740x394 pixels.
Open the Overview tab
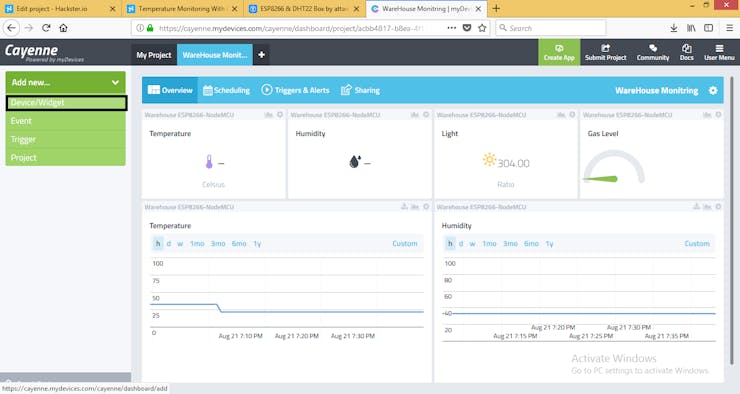[x=170, y=90]
